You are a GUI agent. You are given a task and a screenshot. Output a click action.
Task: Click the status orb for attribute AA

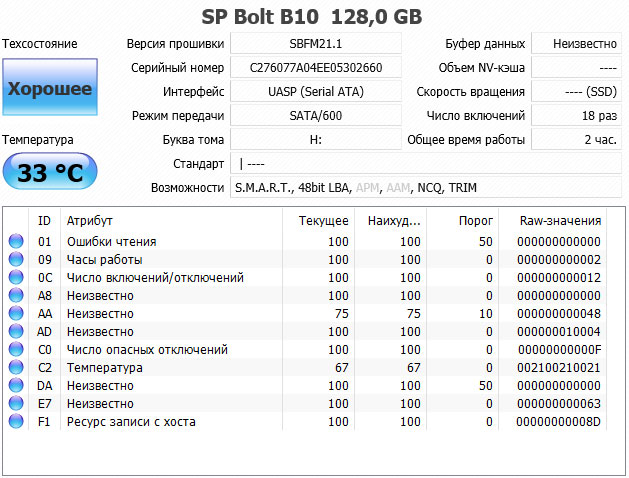(x=16, y=313)
